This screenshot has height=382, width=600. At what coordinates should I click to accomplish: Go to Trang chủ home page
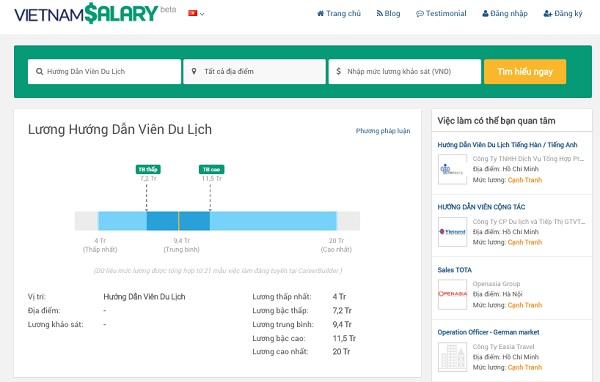339,13
